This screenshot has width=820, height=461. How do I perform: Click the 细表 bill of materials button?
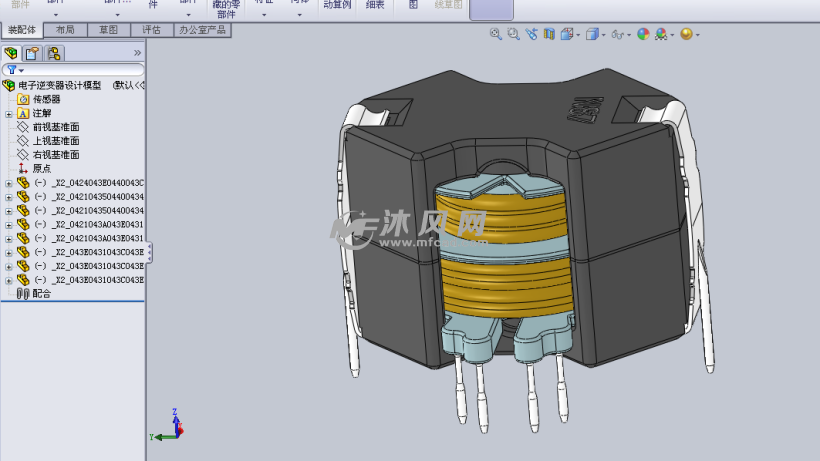[375, 5]
